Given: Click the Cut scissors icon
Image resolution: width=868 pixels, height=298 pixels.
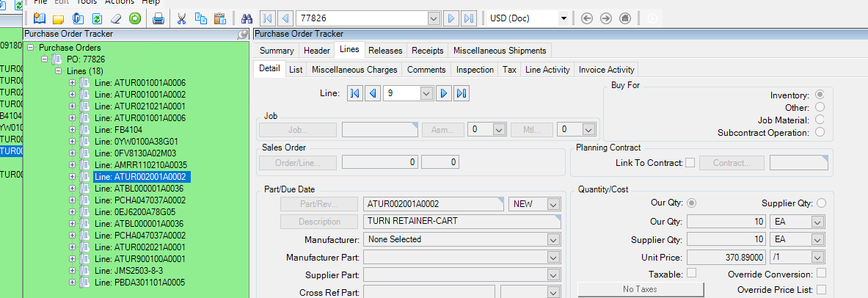Looking at the screenshot, I should click(181, 18).
